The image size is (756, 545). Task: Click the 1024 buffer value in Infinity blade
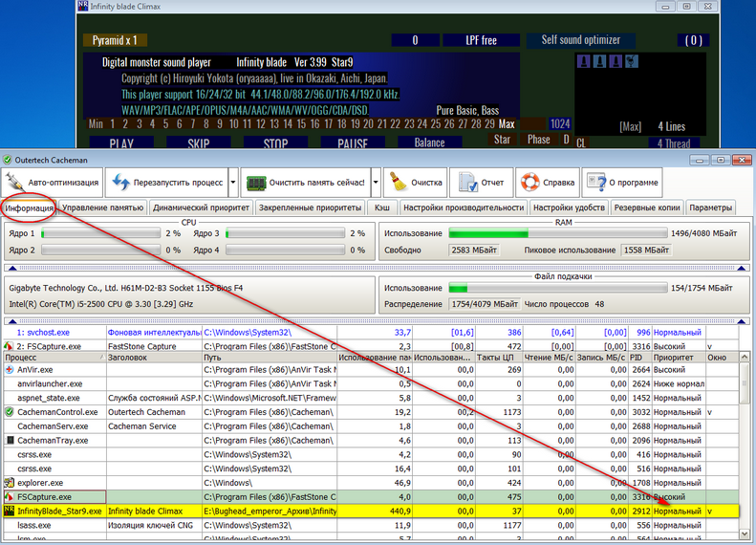[560, 124]
